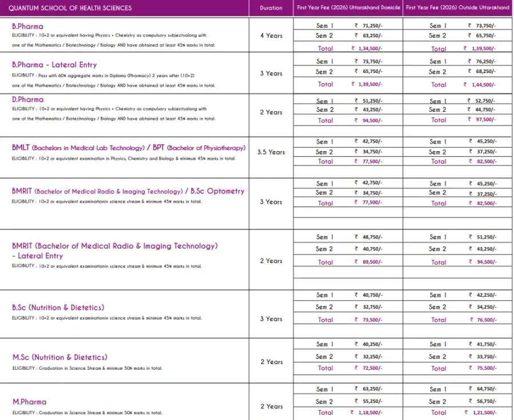Open the B.Pharma course title
The height and width of the screenshot is (420, 514).
[27, 26]
